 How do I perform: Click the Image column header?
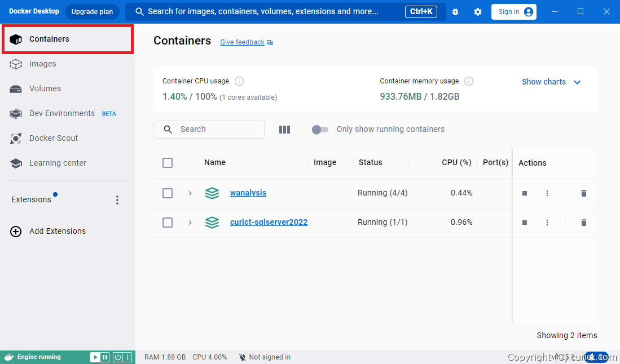[x=325, y=163]
